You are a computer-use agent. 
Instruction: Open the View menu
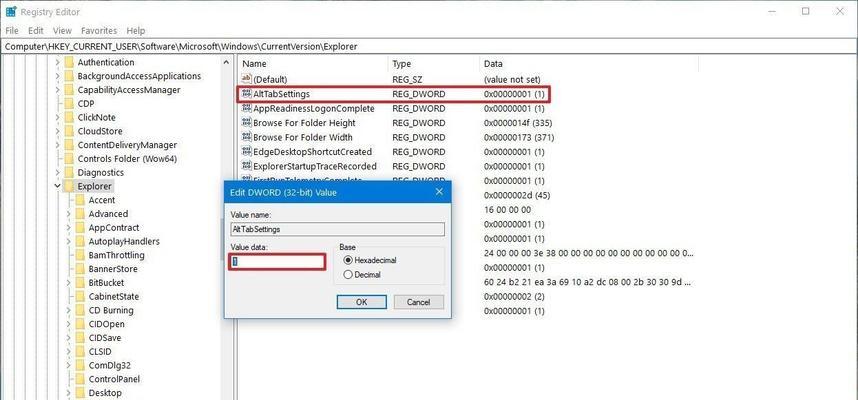[x=62, y=31]
